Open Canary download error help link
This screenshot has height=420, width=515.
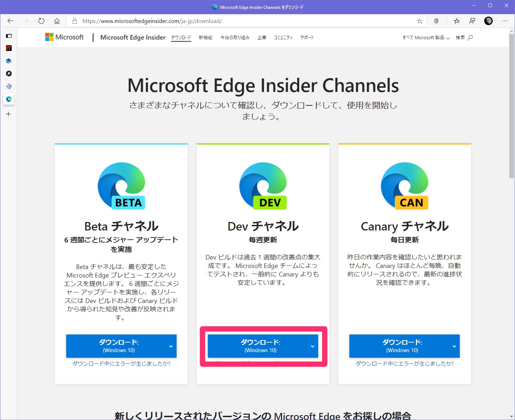[x=405, y=363]
